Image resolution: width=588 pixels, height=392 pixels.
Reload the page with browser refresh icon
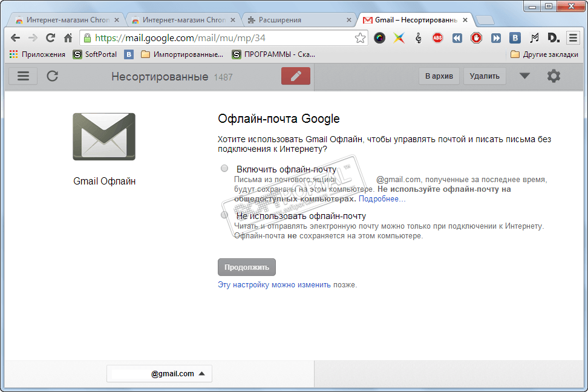(50, 38)
